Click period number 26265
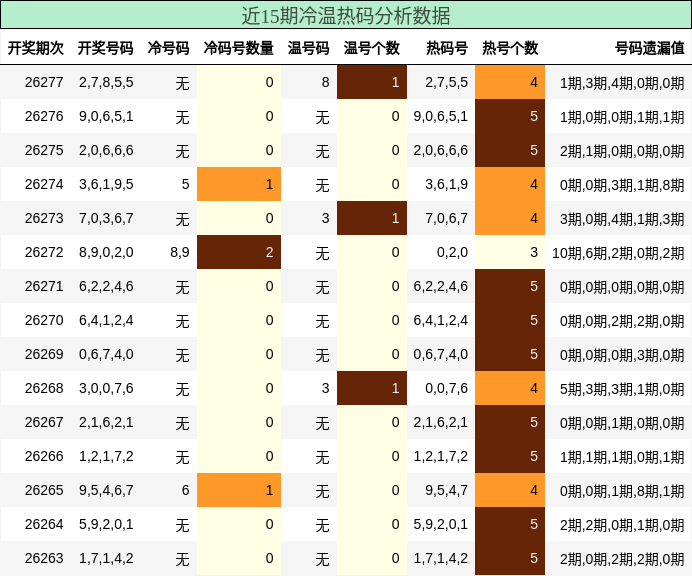692x576 pixels. (x=44, y=490)
